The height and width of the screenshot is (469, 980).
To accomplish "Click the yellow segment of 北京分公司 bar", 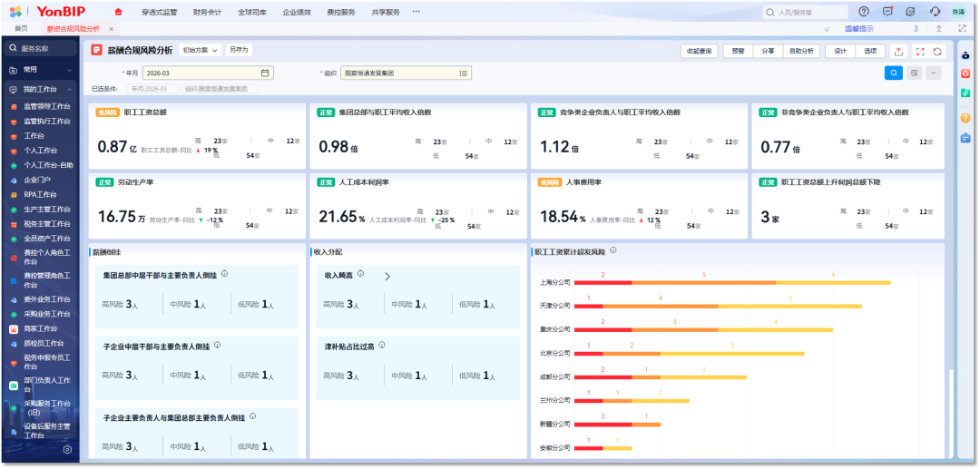I will point(732,354).
